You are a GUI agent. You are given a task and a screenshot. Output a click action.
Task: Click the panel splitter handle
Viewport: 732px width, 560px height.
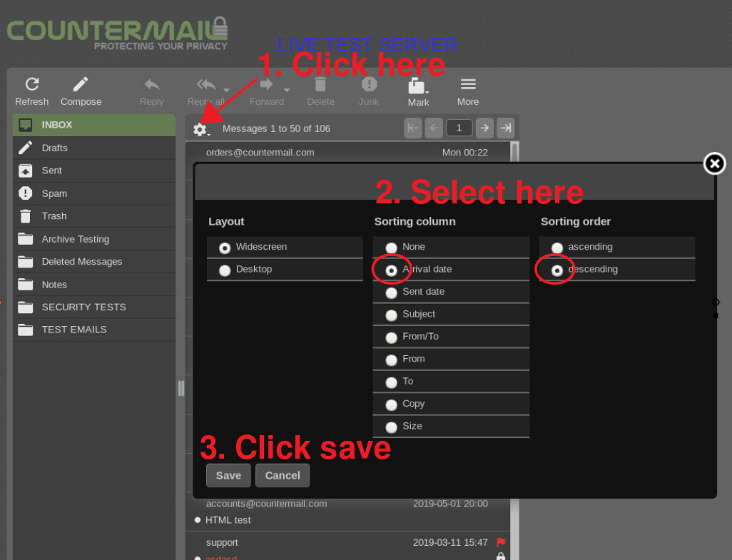pos(181,387)
